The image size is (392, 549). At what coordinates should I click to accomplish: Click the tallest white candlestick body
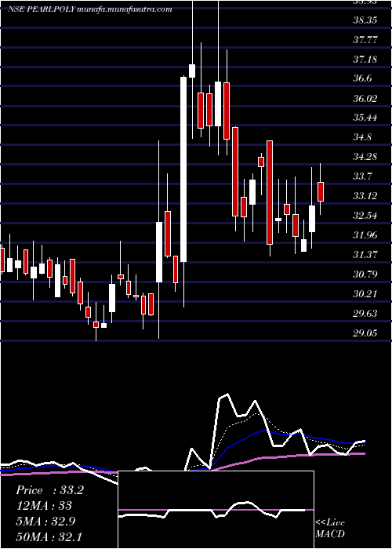[183, 169]
